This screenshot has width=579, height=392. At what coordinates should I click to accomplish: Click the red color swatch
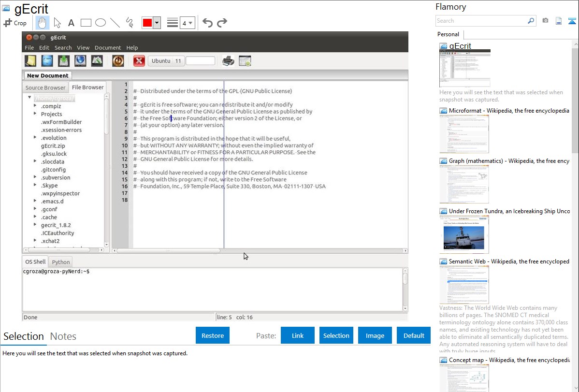click(147, 23)
